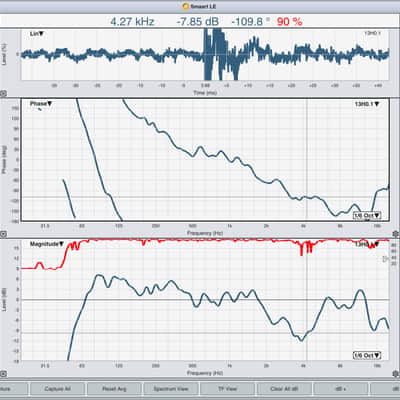
Task: Click the -7.85 dB cursor level readout
Action: click(x=198, y=22)
